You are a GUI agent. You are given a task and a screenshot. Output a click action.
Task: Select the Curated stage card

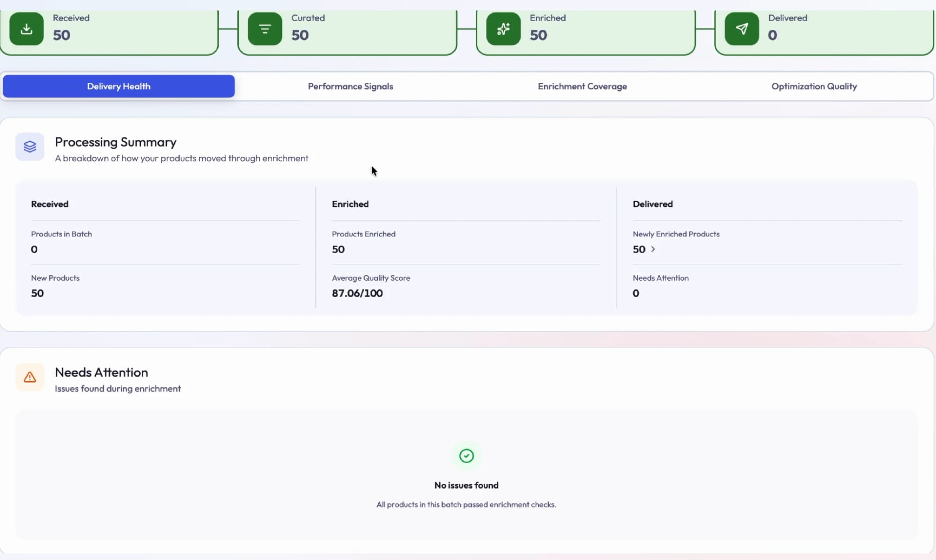[347, 31]
